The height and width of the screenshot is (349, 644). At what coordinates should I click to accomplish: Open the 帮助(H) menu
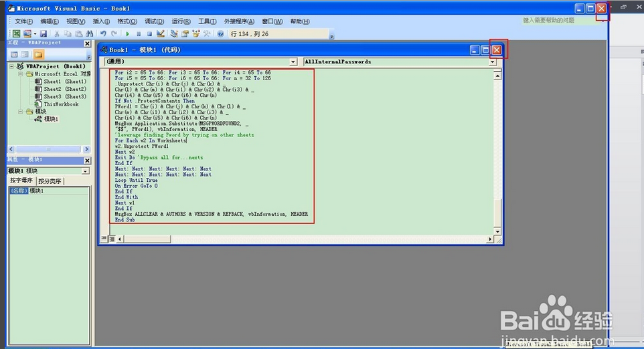[x=300, y=21]
